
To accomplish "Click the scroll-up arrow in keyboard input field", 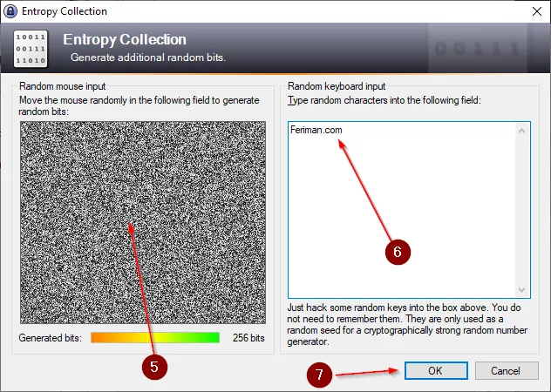I will click(522, 131).
